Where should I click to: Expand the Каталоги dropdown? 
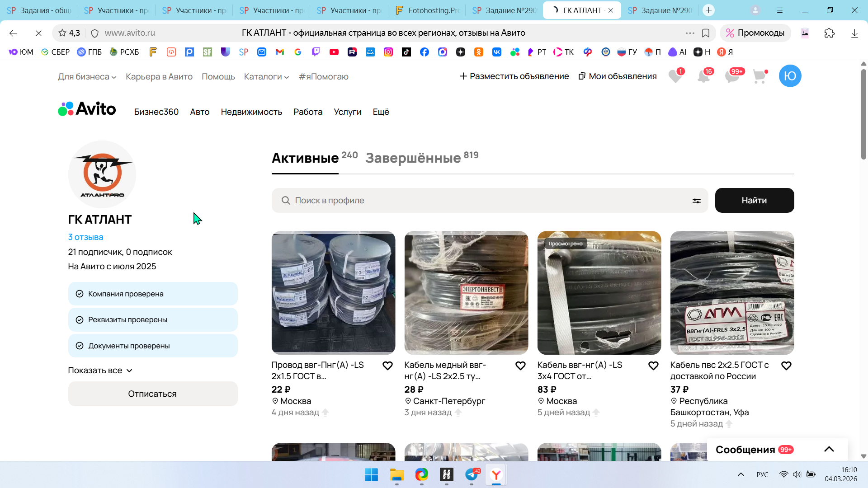(x=266, y=77)
